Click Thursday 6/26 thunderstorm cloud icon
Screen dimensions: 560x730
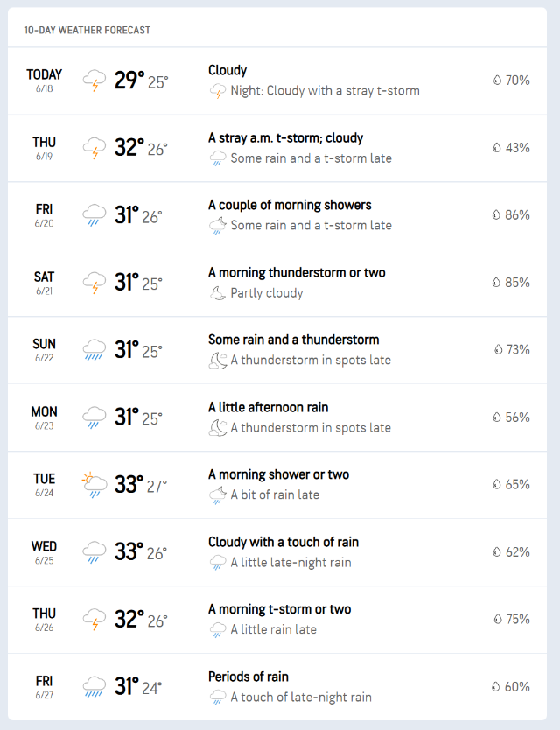point(94,620)
